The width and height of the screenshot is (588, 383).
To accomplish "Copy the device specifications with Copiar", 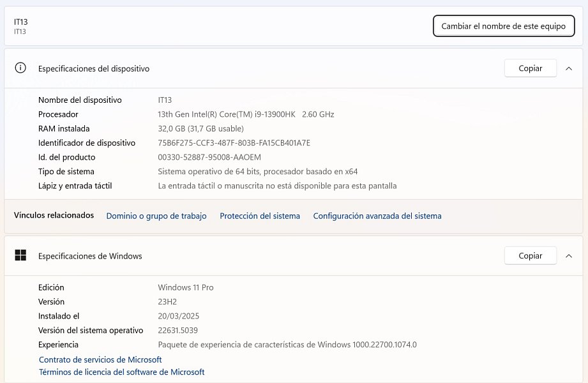I will coord(531,68).
